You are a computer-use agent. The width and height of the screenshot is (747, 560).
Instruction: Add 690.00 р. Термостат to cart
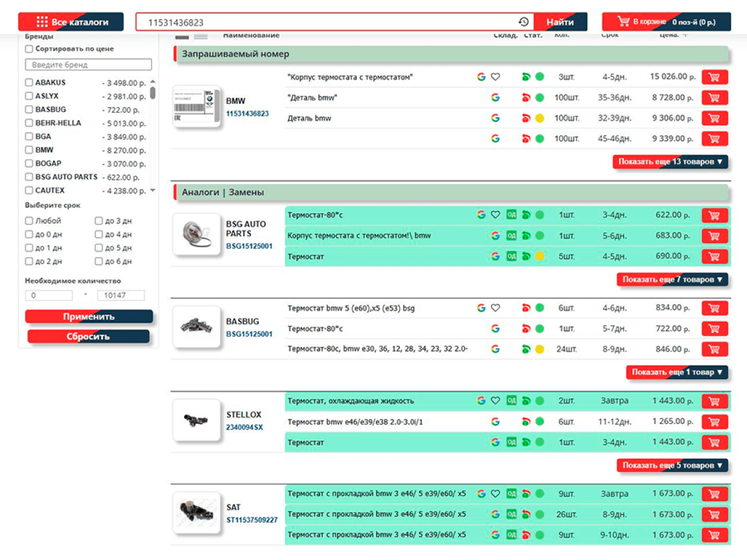[715, 256]
